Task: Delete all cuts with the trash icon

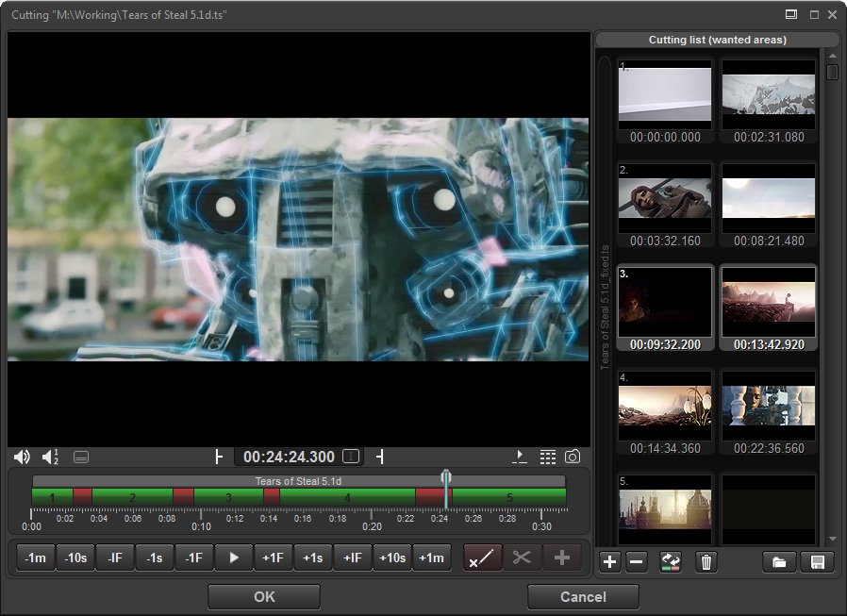Action: 706,562
